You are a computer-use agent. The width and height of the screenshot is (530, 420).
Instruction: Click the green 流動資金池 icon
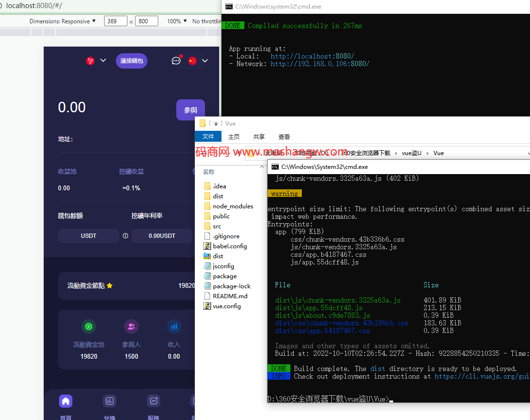(x=88, y=327)
